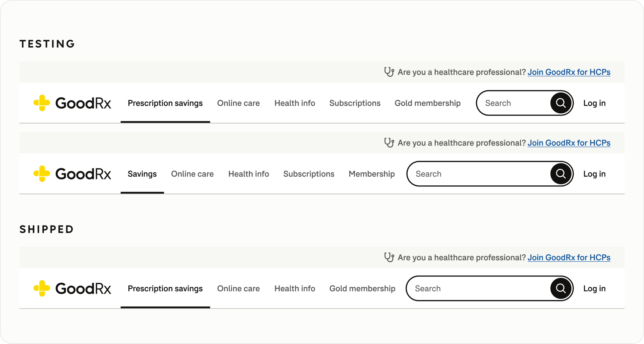Open Online care in the Shipped navbar
This screenshot has height=344, width=644.
(x=239, y=288)
